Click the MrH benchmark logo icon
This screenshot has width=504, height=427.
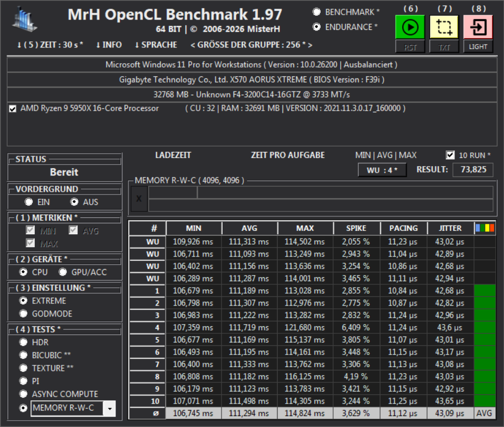24,20
